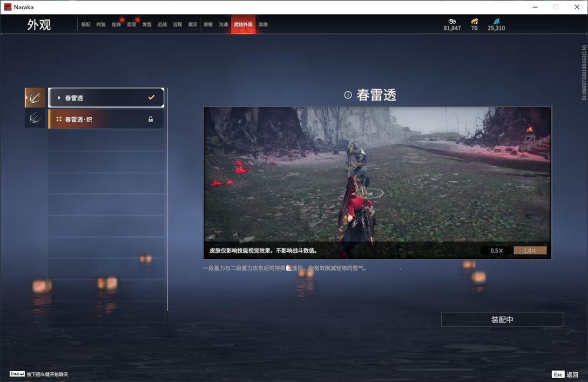Click the red-highlighted word in skill description
588x382 pixels.
click(289, 268)
